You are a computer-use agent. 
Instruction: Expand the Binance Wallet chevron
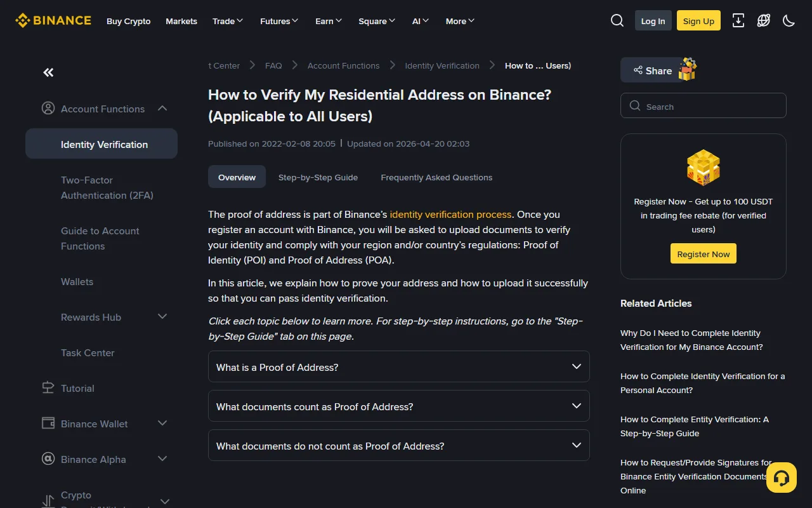pos(162,424)
